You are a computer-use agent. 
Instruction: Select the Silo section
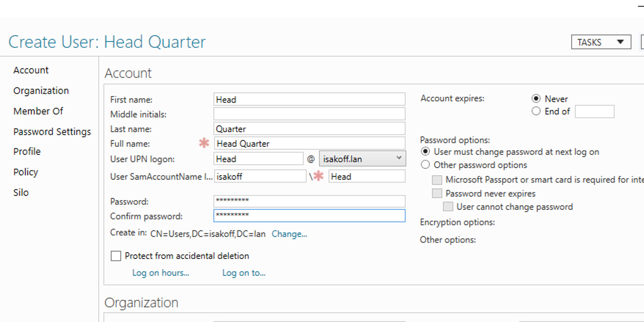21,193
